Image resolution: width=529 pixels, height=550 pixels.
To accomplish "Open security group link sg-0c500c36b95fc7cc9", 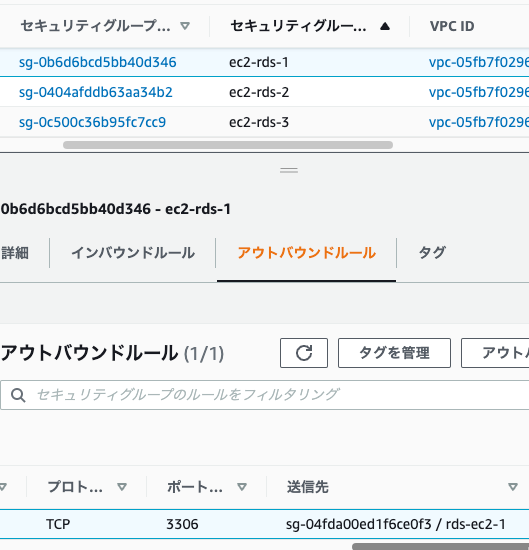I will coord(92,122).
